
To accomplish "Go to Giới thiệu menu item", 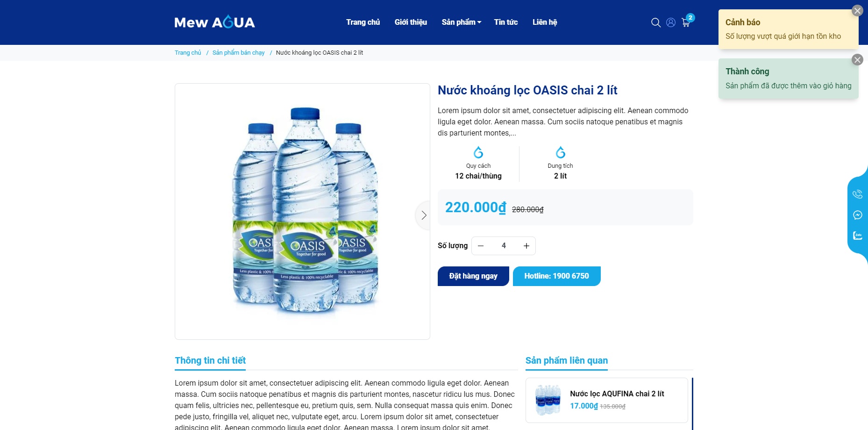I will [411, 22].
